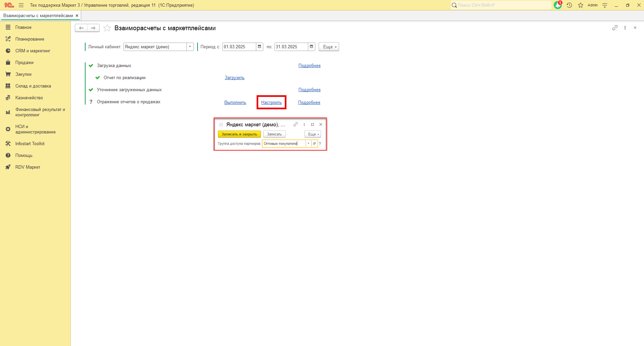Click the period start date field 01.03.2025
644x346 pixels.
coord(239,47)
